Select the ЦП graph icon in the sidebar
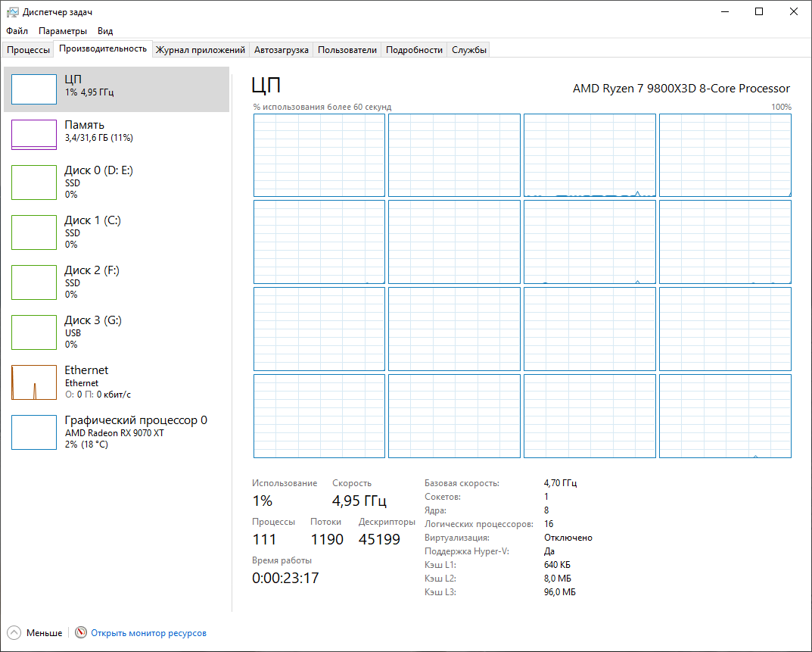The height and width of the screenshot is (652, 812). (33, 89)
